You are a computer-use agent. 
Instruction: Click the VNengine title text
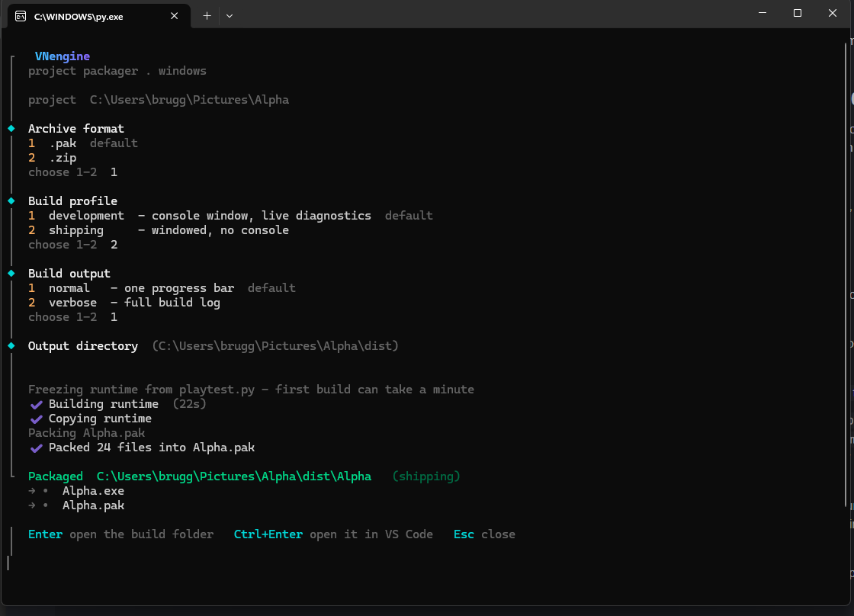62,56
